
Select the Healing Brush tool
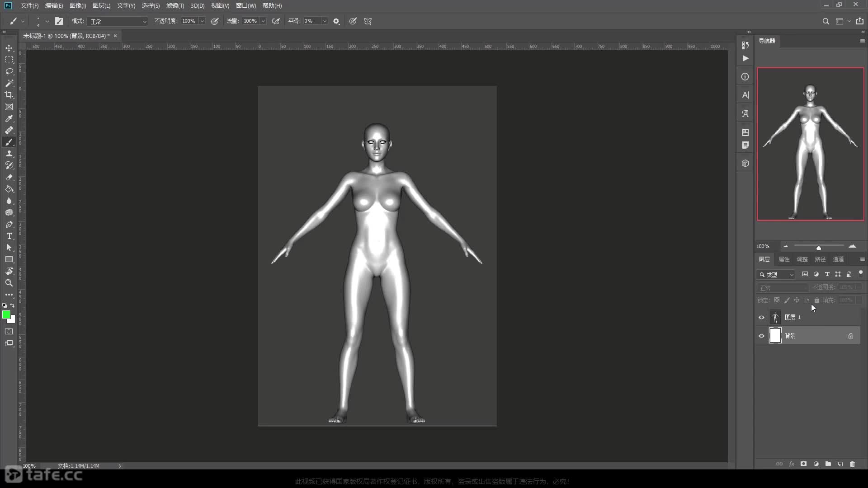coord(9,130)
